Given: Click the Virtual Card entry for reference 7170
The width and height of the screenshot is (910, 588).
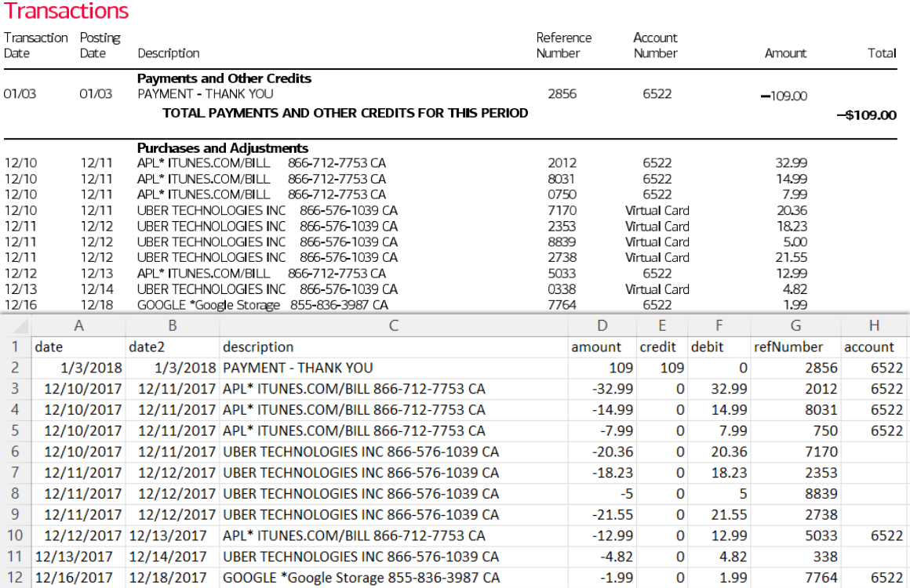Looking at the screenshot, I should tap(656, 210).
